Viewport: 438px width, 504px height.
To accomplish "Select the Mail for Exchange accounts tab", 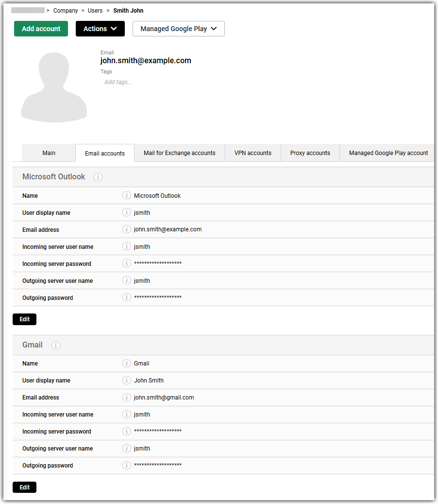I will 179,153.
